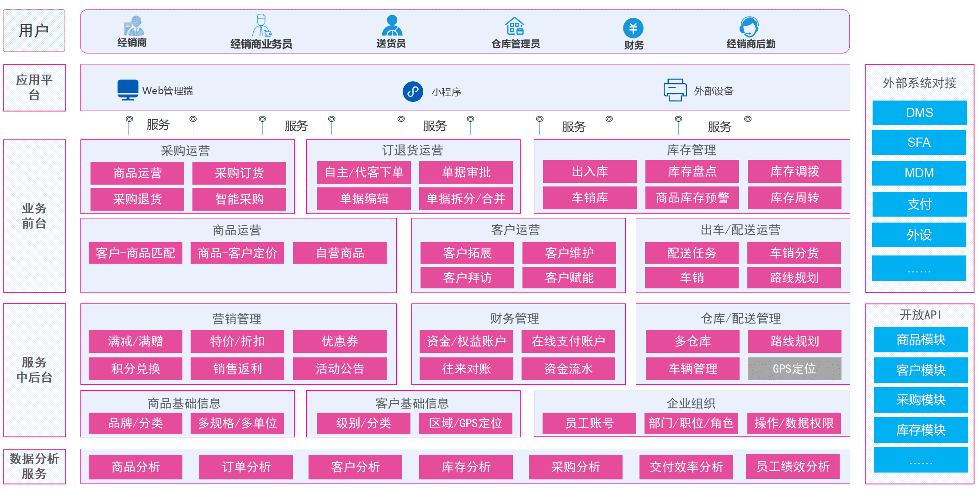Click the 商品运营 block under 采购运营
Viewport: 980px width, 489px height.
(137, 173)
